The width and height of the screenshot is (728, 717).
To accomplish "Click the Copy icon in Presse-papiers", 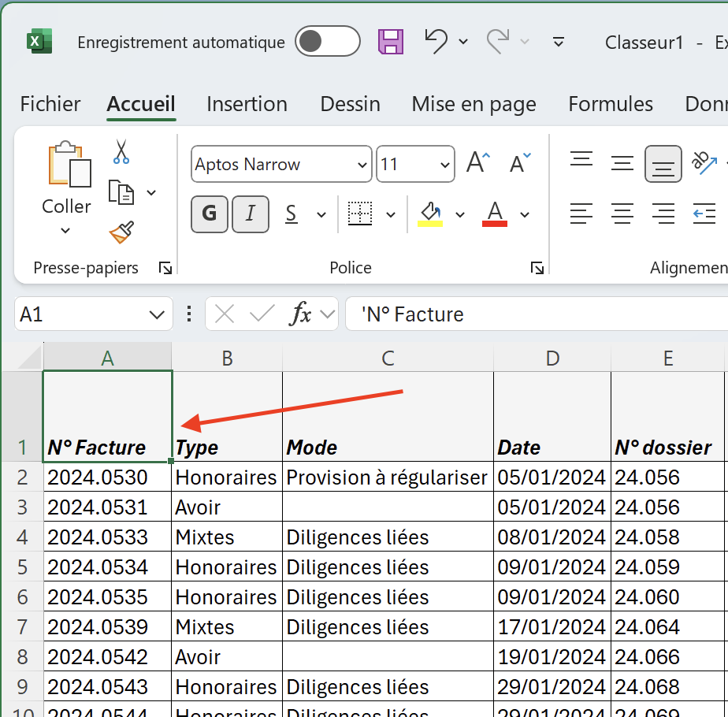I will (x=121, y=192).
